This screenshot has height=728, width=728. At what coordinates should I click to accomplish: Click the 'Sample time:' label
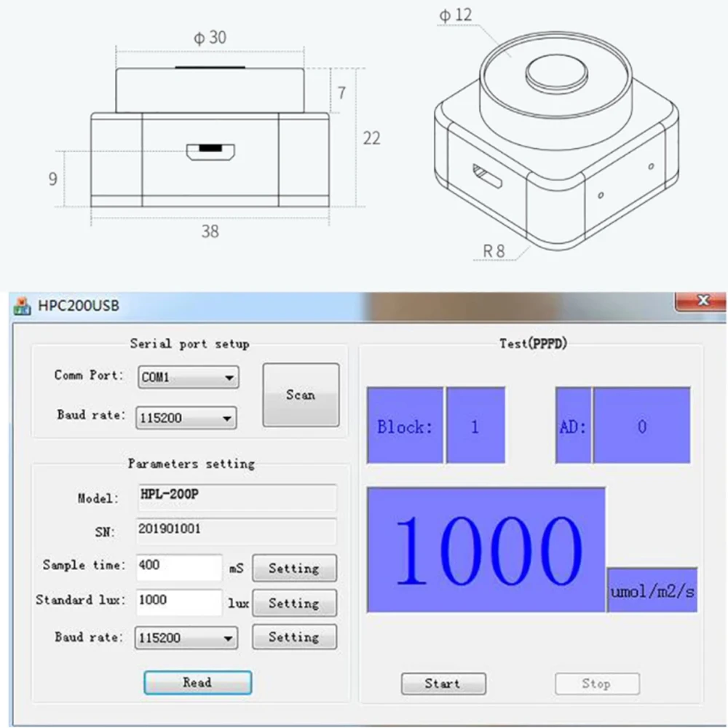tap(84, 565)
